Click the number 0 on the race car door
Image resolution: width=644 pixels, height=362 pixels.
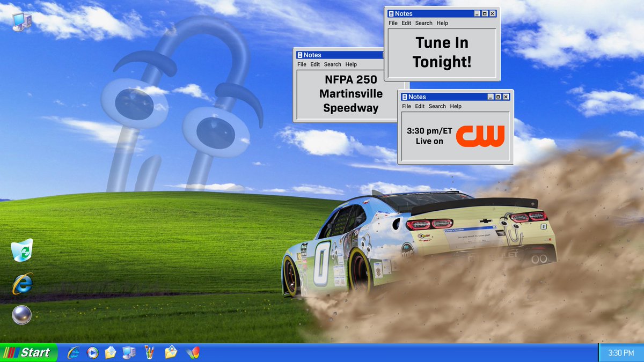tap(321, 264)
